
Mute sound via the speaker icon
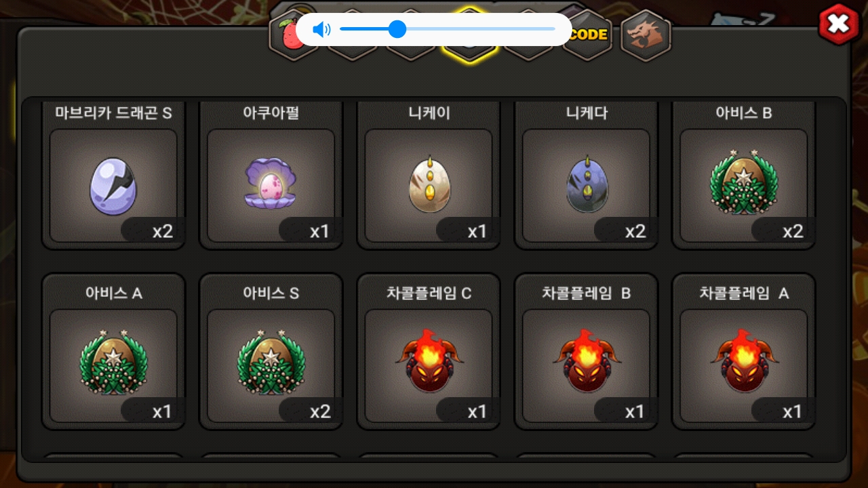click(x=321, y=29)
